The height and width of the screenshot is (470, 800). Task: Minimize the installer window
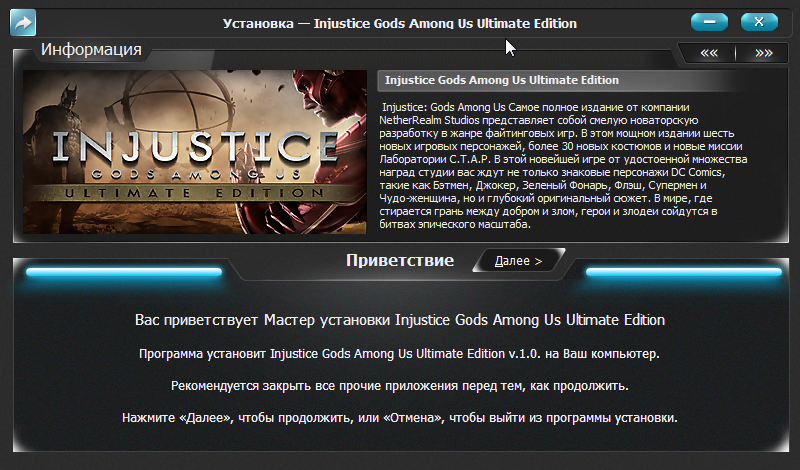(x=709, y=21)
